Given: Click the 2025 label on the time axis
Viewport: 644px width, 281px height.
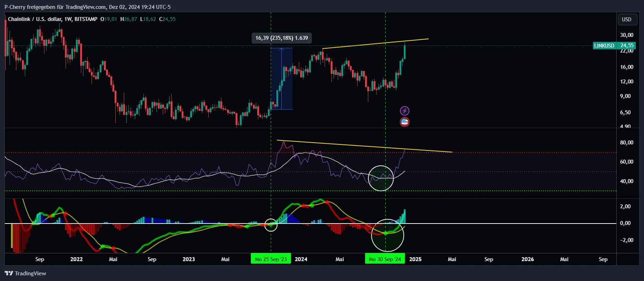Looking at the screenshot, I should [x=415, y=259].
